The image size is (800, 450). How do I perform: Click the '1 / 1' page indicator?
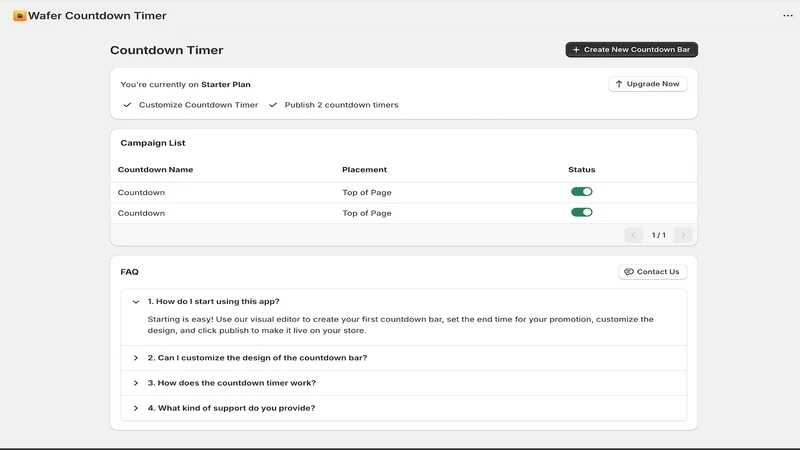pyautogui.click(x=658, y=235)
